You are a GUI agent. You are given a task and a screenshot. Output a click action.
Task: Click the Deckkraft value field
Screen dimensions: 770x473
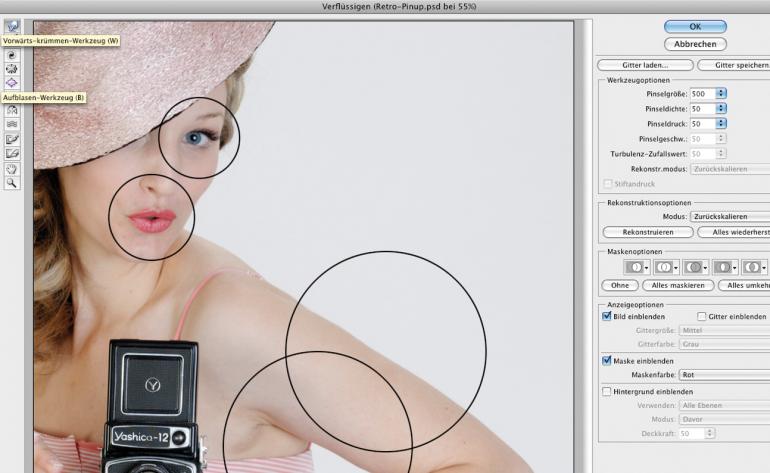tap(691, 433)
